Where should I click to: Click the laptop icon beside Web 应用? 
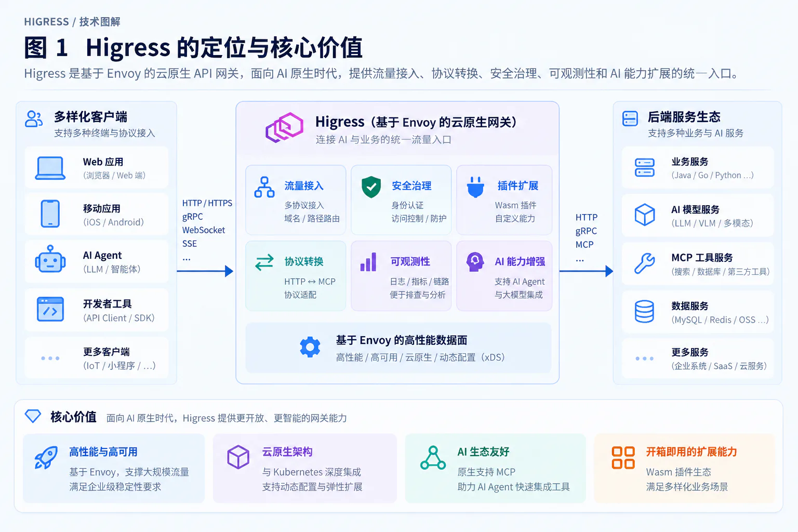click(x=50, y=168)
